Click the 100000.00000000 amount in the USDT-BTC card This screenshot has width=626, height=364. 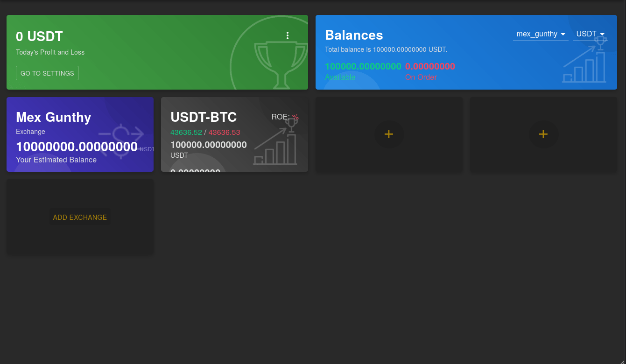(x=209, y=145)
